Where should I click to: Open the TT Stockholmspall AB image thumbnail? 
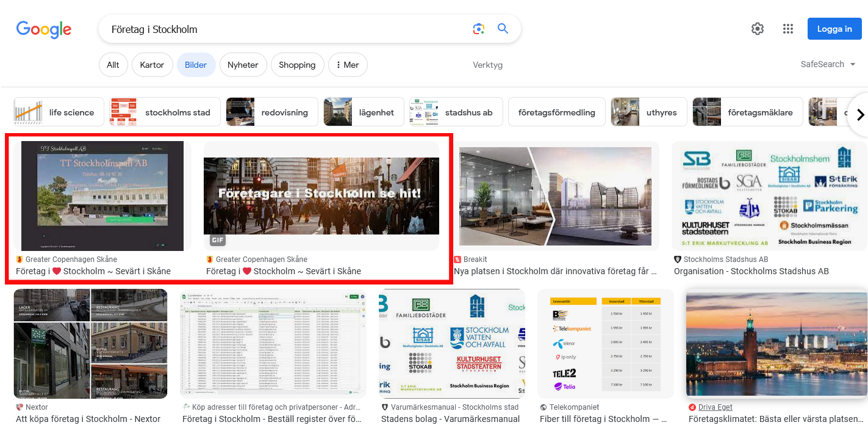click(102, 196)
